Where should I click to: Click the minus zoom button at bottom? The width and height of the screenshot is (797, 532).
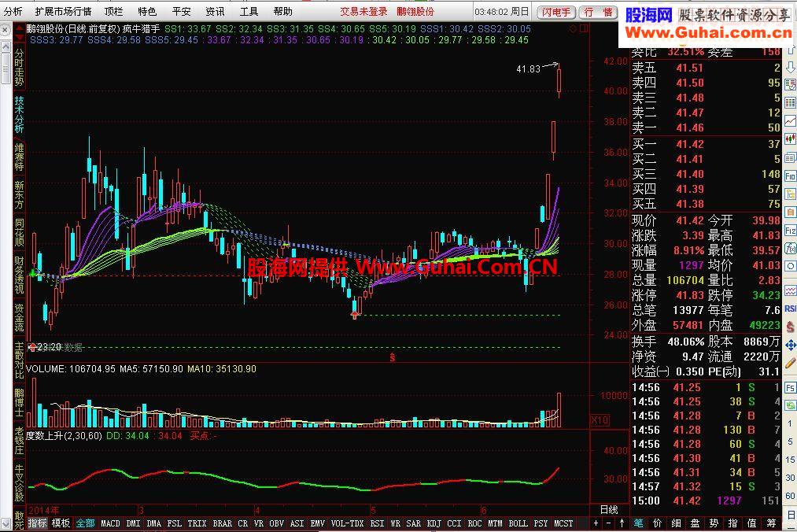pos(608,523)
